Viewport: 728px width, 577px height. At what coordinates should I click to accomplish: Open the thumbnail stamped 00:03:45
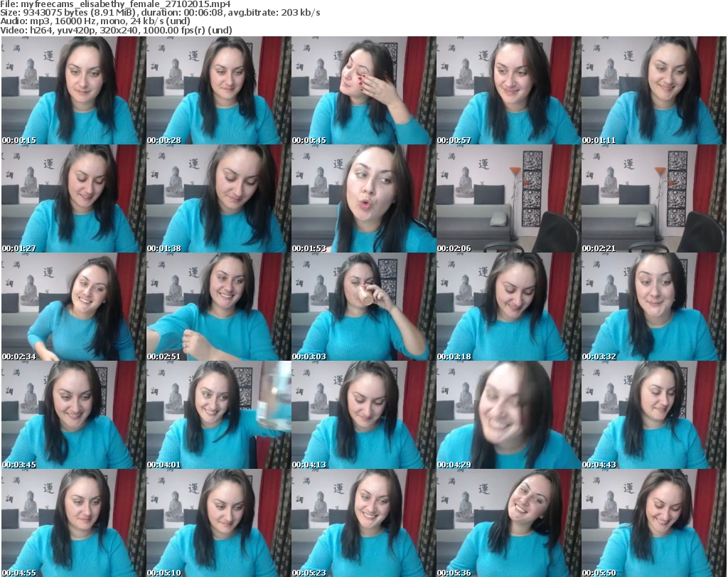pyautogui.click(x=73, y=415)
